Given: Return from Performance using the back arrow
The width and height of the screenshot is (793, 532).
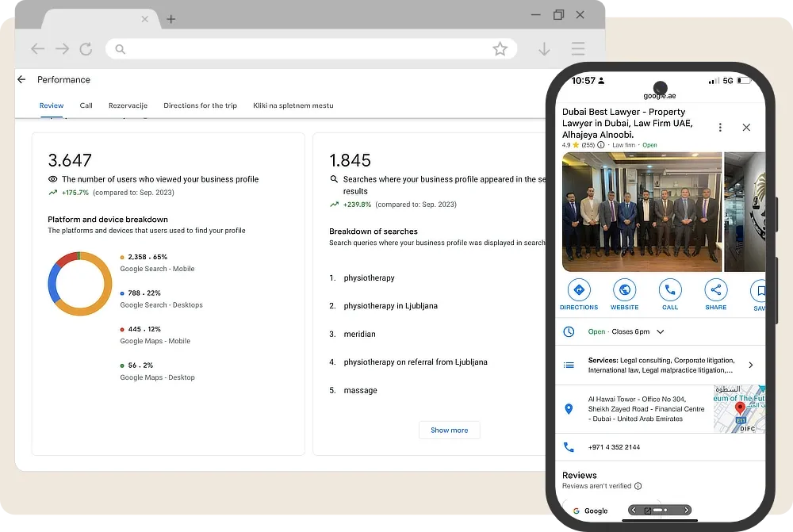Looking at the screenshot, I should pos(21,79).
